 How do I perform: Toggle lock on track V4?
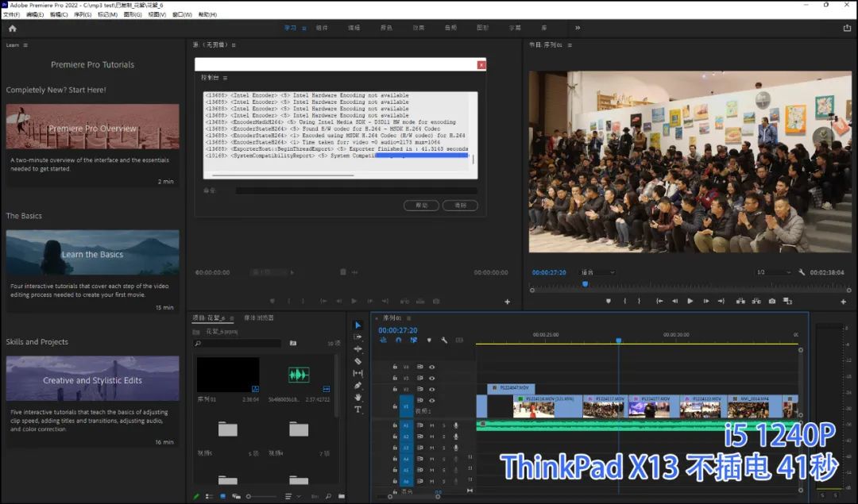tap(395, 367)
